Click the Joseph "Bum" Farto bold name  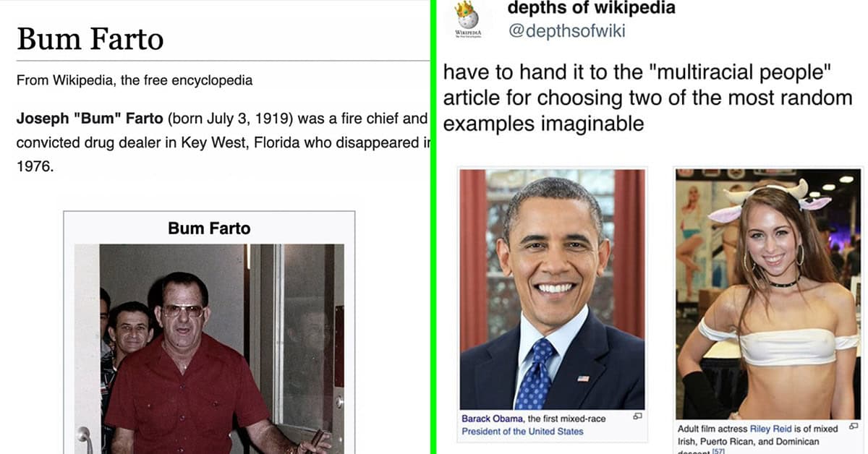(90, 119)
